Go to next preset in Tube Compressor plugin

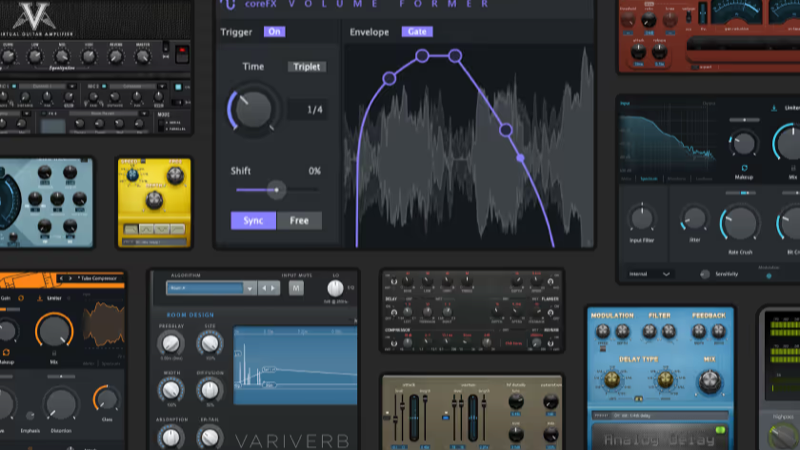click(70, 279)
